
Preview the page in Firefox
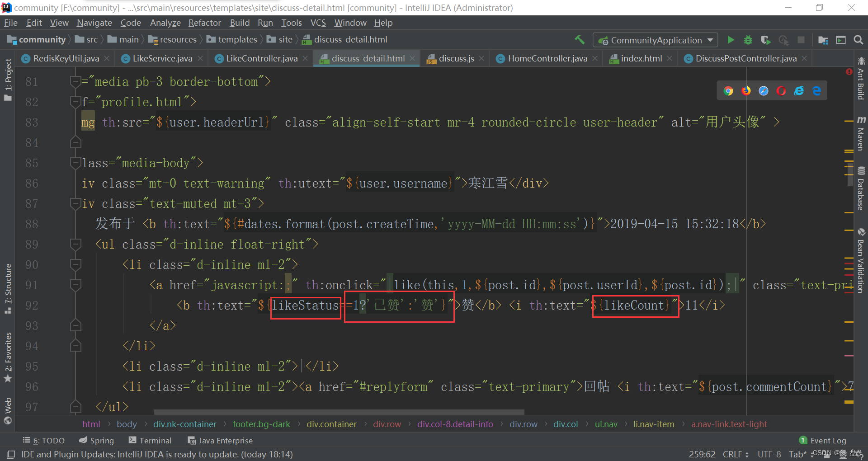coord(746,91)
